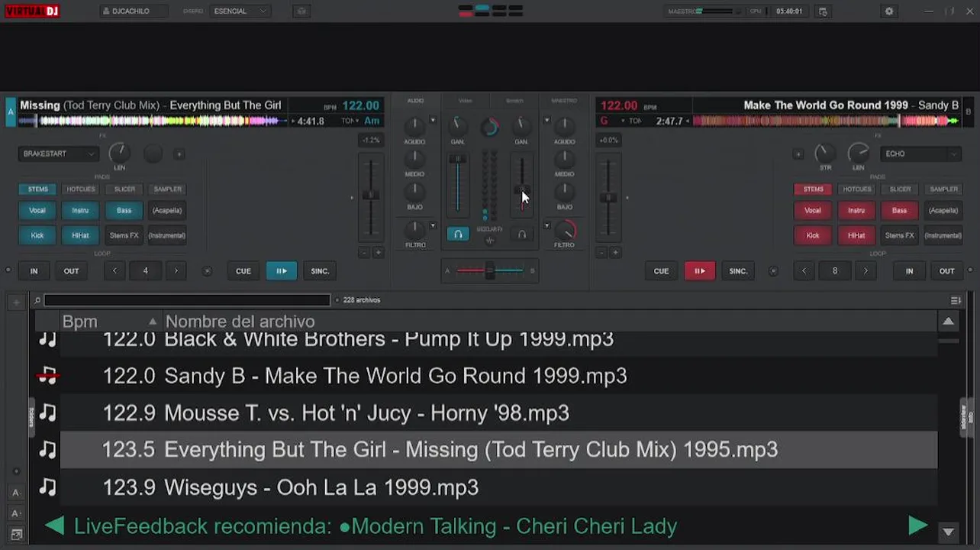Open the settings gear in the top bar
Image resolution: width=980 pixels, height=550 pixels.
888,11
